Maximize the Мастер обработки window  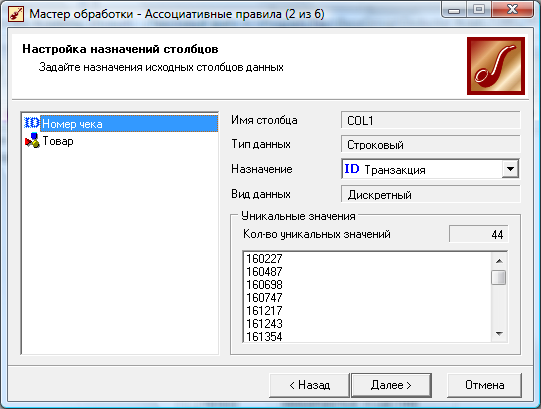click(479, 10)
